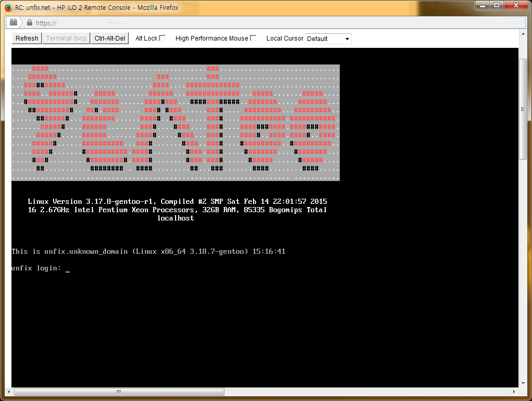Click the tab-style icon left of the URL
The height and width of the screenshot is (401, 532).
click(14, 22)
